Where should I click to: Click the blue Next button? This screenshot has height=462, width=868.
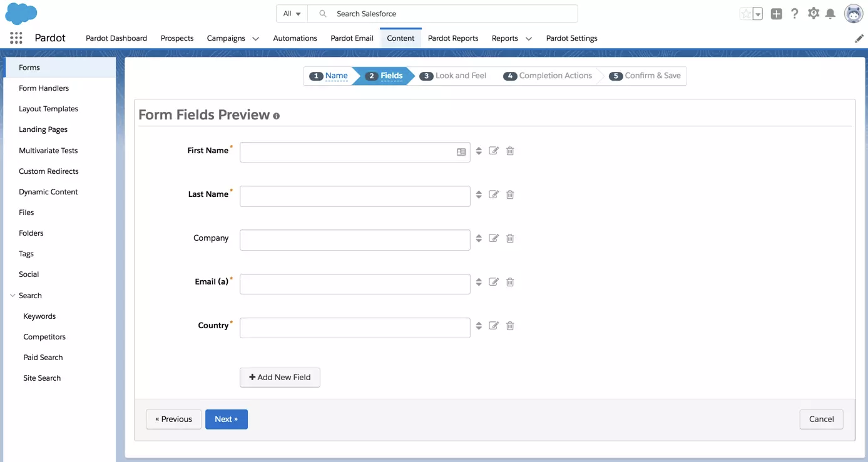[227, 419]
